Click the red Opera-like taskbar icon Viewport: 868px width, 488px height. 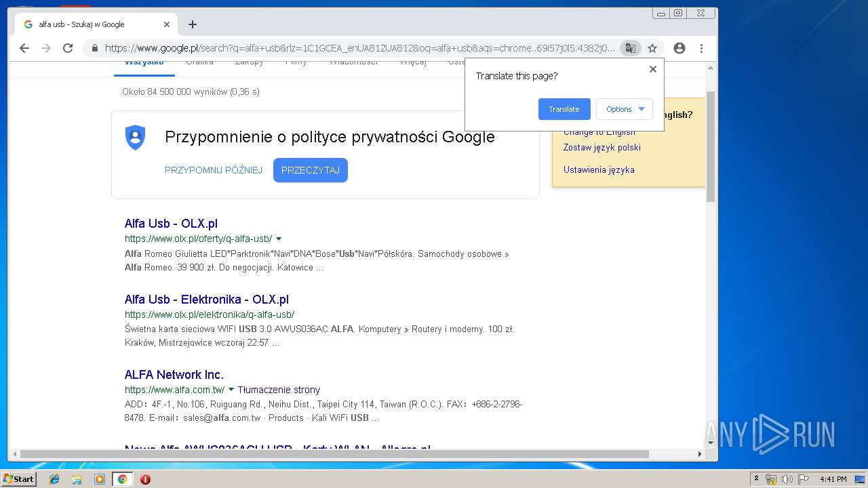coord(145,479)
